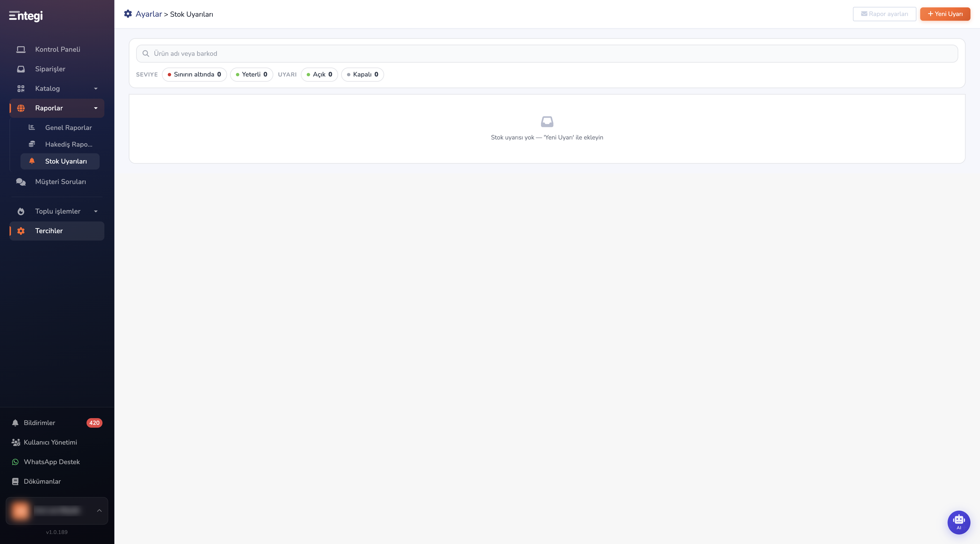980x544 pixels.
Task: Click the Siparişler inbox icon
Action: [21, 69]
